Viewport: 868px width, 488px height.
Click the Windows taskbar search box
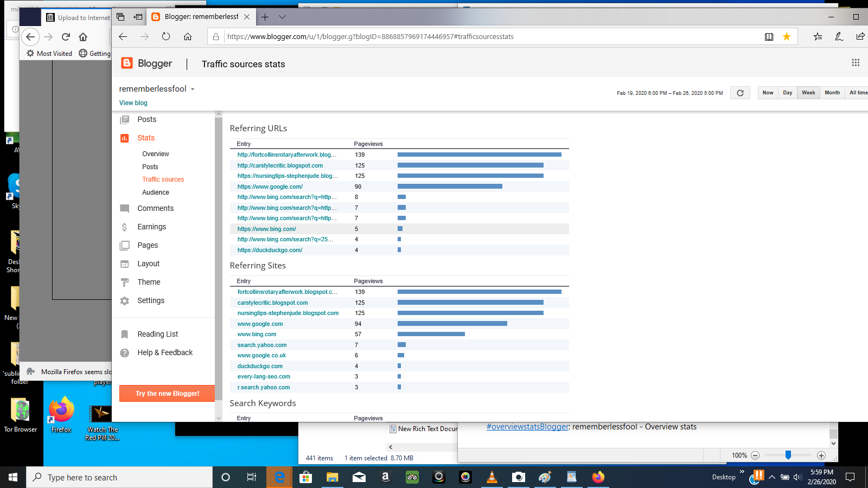point(119,477)
